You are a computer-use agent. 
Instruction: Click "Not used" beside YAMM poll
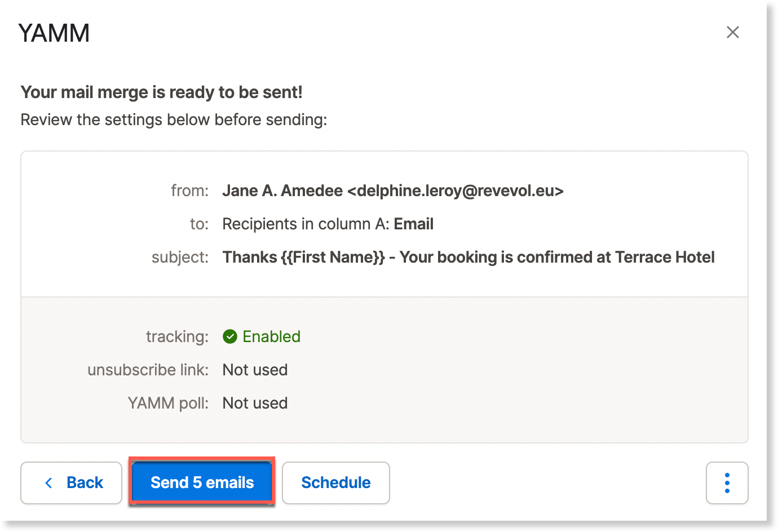pyautogui.click(x=255, y=403)
